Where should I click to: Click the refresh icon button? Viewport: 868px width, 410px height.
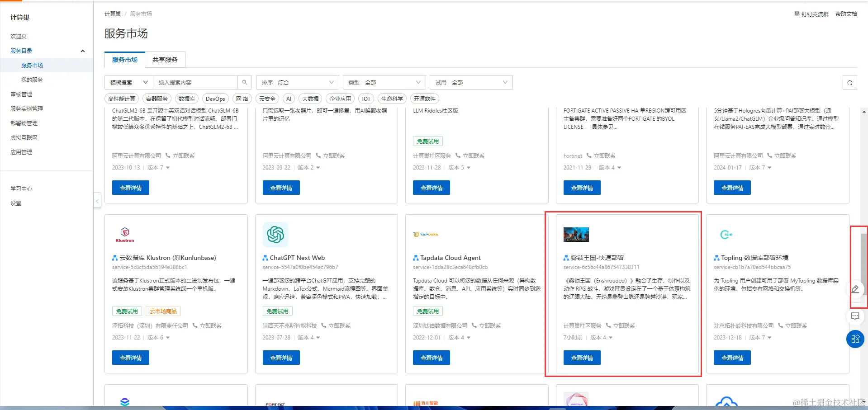point(850,83)
